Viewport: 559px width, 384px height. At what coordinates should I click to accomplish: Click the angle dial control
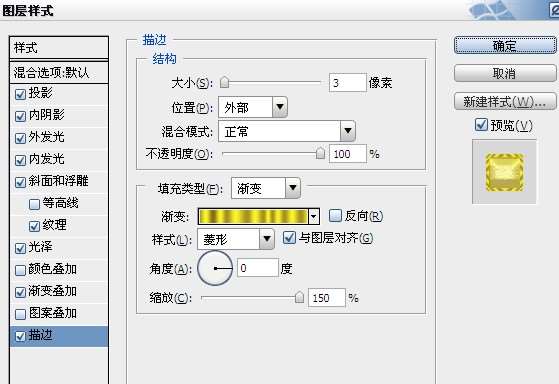pyautogui.click(x=215, y=268)
